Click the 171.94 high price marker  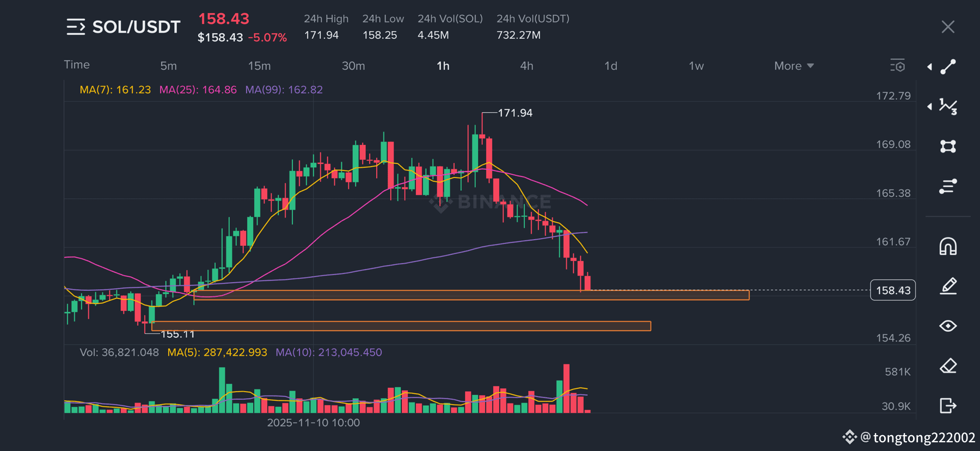click(515, 113)
